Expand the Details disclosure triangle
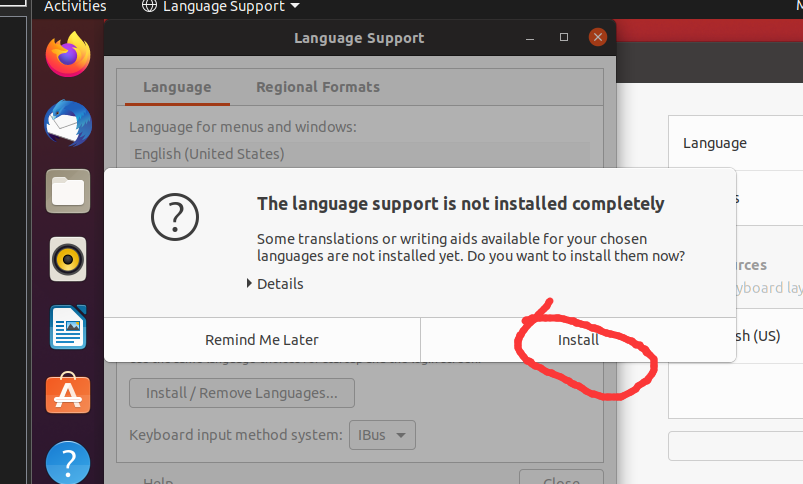 click(x=250, y=284)
